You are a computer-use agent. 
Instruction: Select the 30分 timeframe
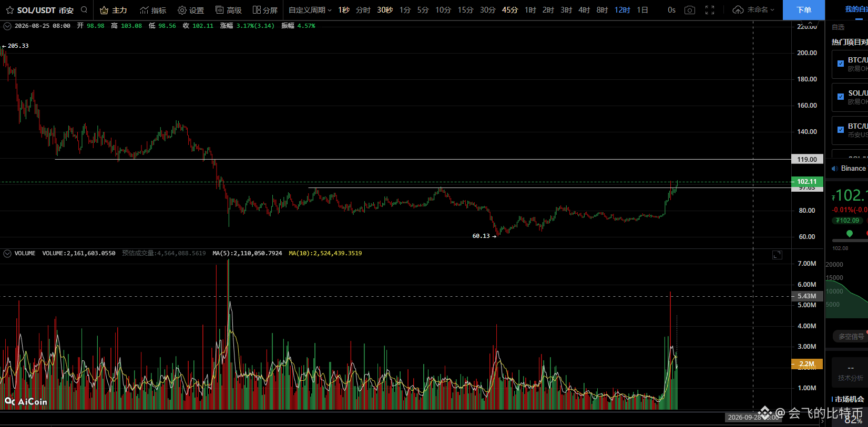point(487,10)
